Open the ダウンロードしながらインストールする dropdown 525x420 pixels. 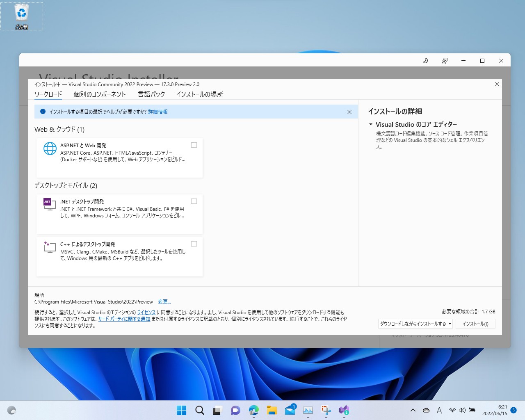(415, 324)
